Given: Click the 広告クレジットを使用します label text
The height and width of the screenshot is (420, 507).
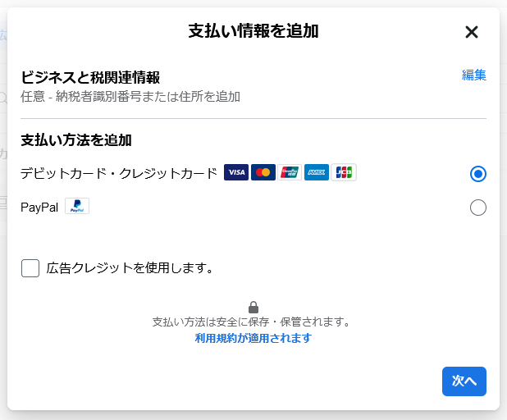Looking at the screenshot, I should pos(130,268).
